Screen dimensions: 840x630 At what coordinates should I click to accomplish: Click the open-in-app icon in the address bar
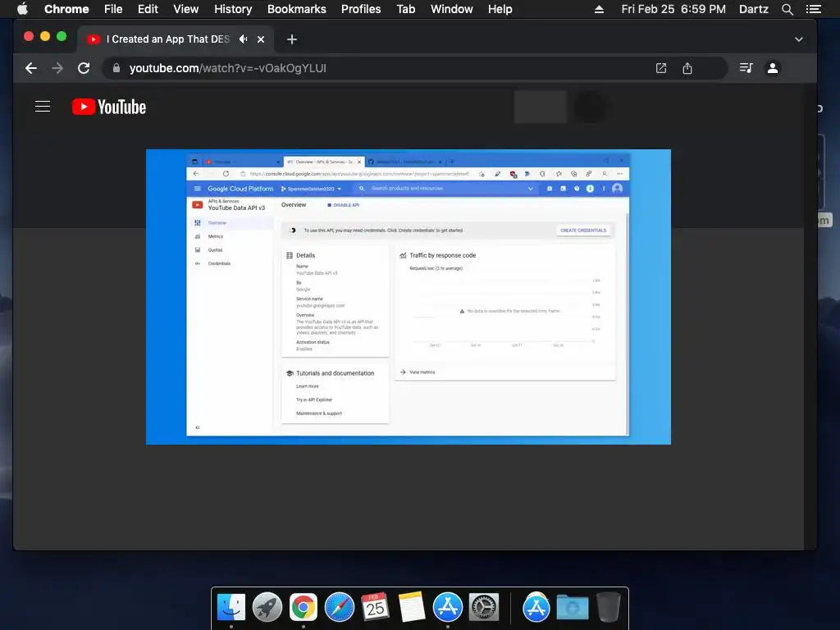pyautogui.click(x=661, y=68)
